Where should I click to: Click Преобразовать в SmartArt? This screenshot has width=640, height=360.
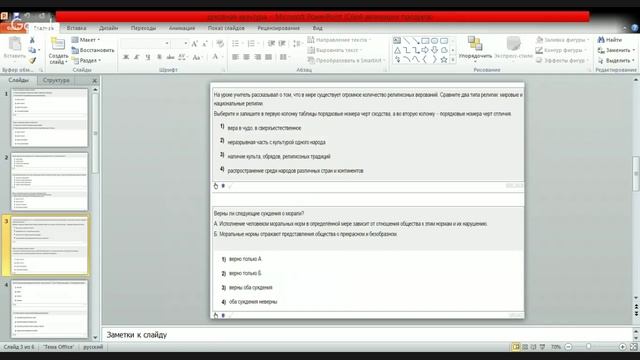click(x=346, y=60)
